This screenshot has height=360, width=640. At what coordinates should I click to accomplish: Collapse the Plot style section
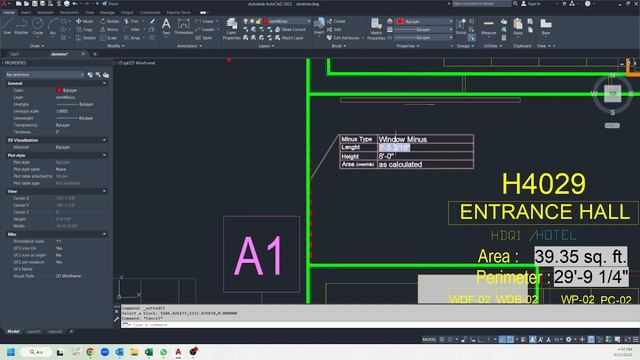pos(104,155)
